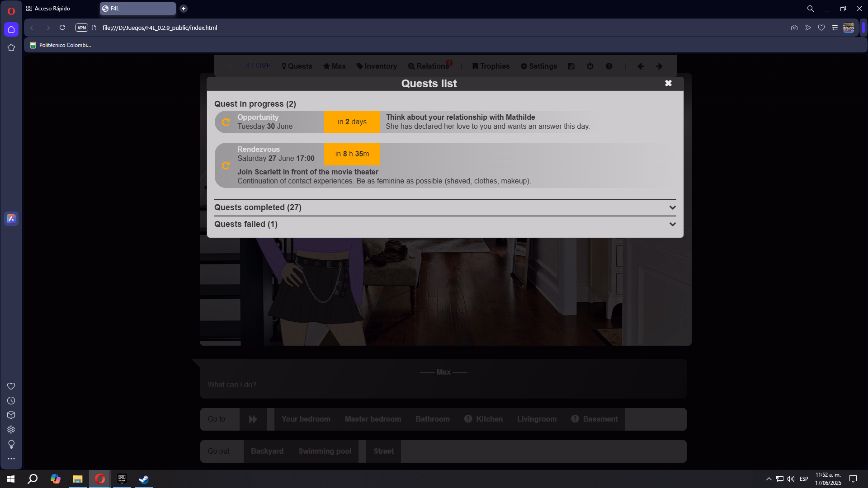868x488 pixels.
Task: Click the back arrow in game menu
Action: [641, 66]
